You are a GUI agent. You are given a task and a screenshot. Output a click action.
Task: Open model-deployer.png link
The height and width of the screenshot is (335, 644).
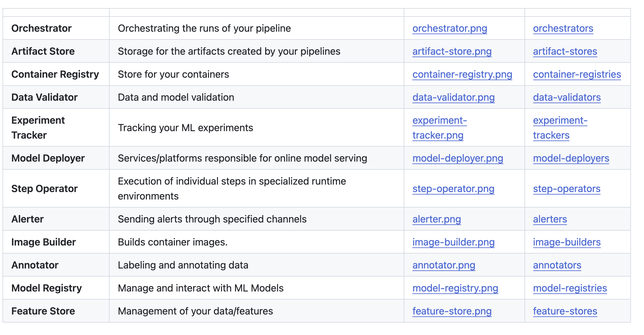pyautogui.click(x=458, y=158)
